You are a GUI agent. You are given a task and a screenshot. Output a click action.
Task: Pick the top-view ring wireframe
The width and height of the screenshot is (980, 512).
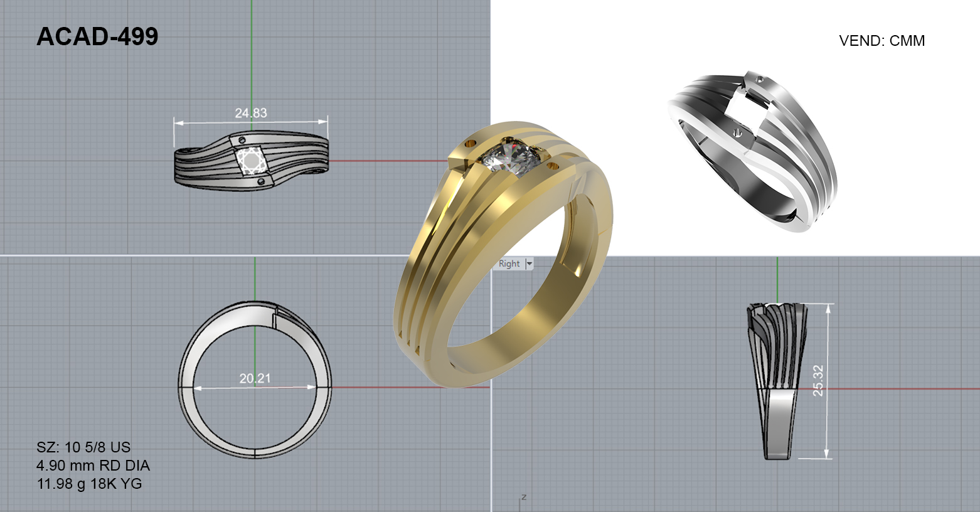coord(251,161)
